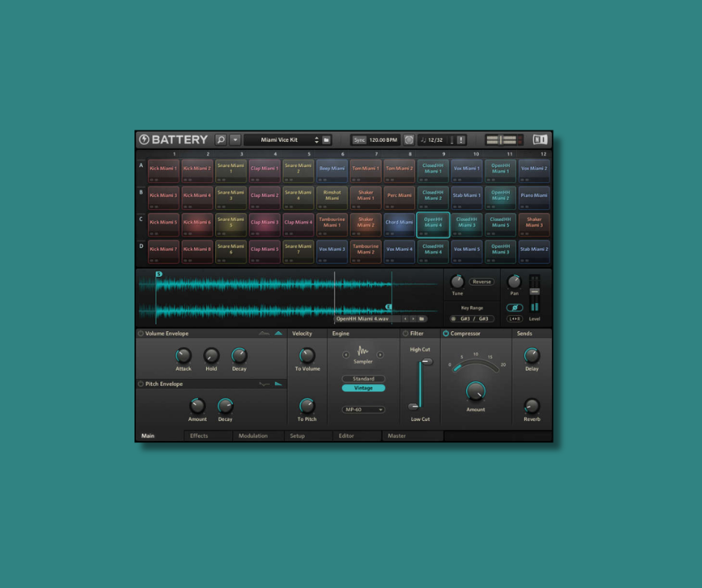
Task: Click the Volume Envelope Decay knob
Action: click(x=239, y=355)
